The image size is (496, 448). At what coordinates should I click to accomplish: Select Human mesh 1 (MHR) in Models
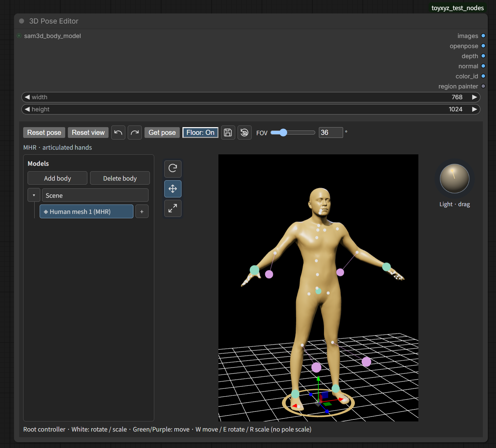click(86, 212)
